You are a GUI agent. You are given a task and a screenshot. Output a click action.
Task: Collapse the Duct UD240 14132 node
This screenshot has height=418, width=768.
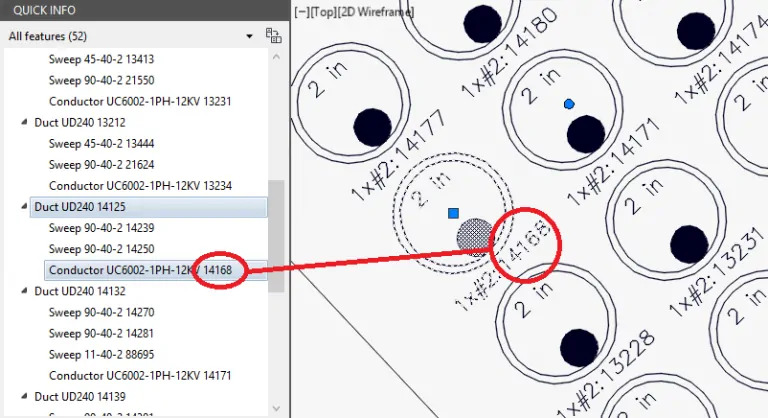coord(25,291)
